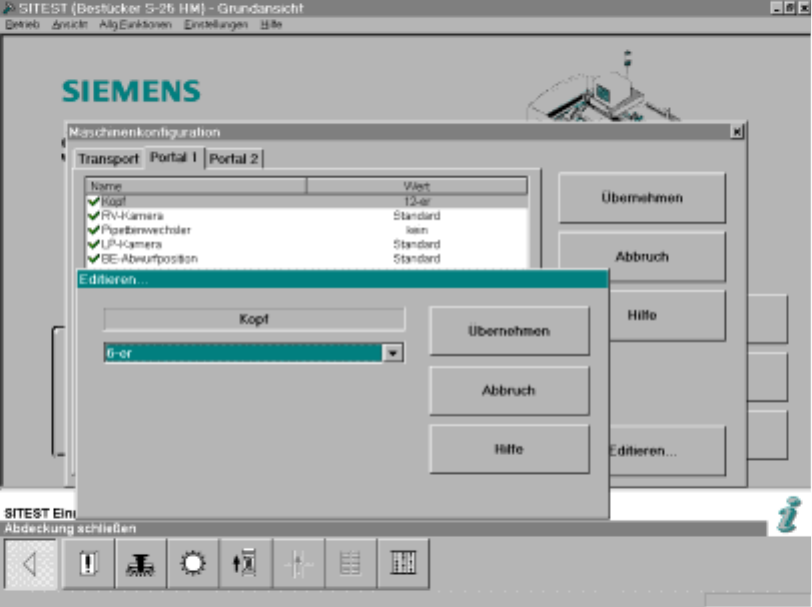
Task: Click Abbruch in the Editieren dialog
Action: (510, 391)
